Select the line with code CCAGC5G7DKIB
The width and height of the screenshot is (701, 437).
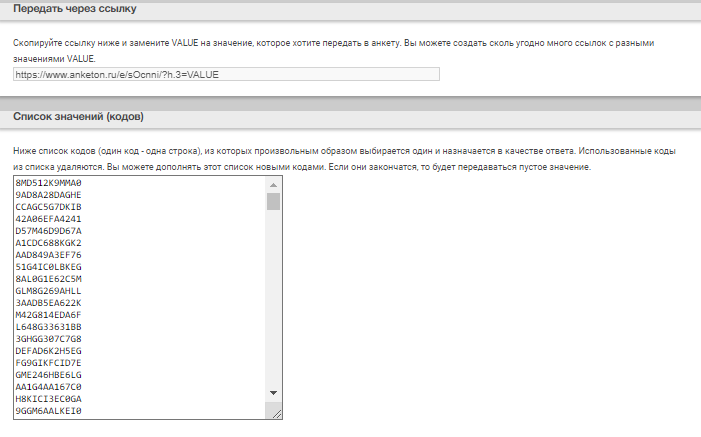[48, 207]
